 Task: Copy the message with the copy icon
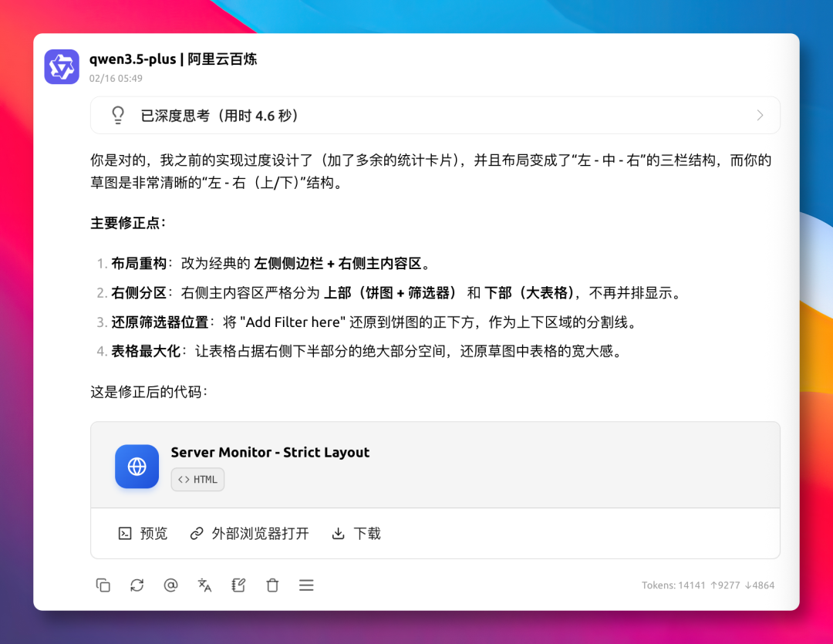[103, 585]
